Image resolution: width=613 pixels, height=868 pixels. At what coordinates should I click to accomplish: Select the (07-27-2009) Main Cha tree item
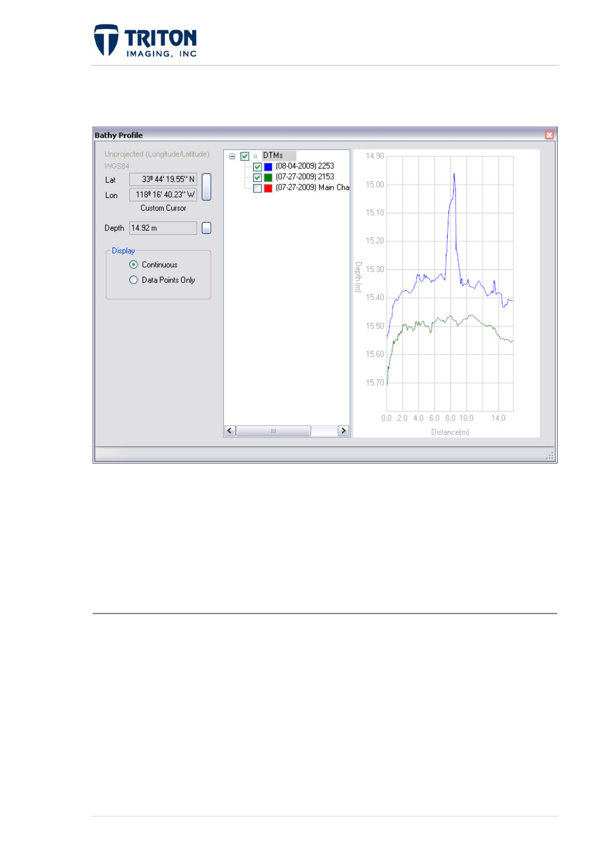click(312, 188)
